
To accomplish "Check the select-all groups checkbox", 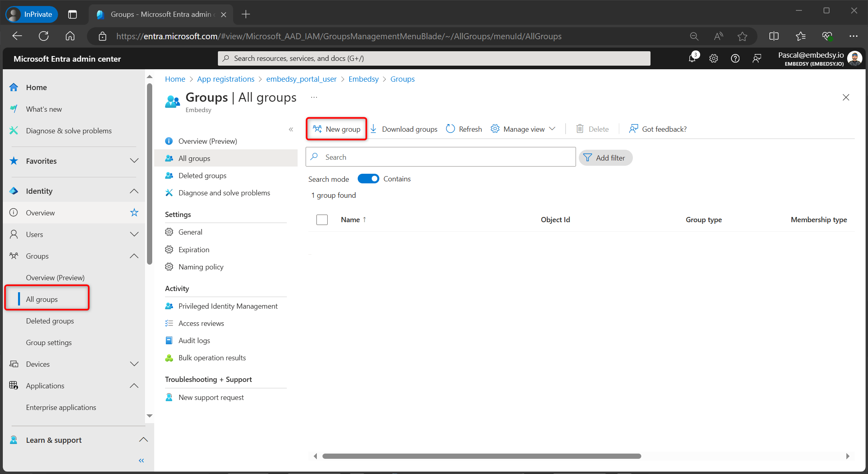I will point(322,220).
